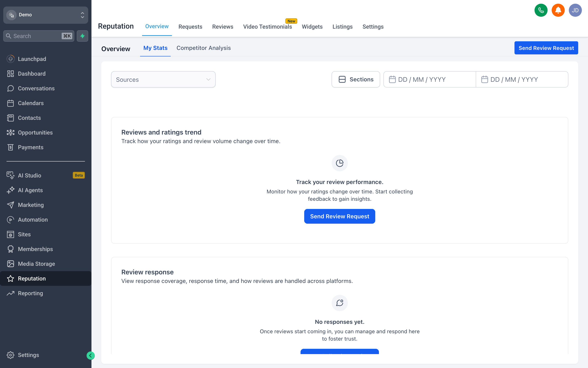Image resolution: width=588 pixels, height=368 pixels.
Task: Click the start date calendar icon
Action: [x=392, y=79]
